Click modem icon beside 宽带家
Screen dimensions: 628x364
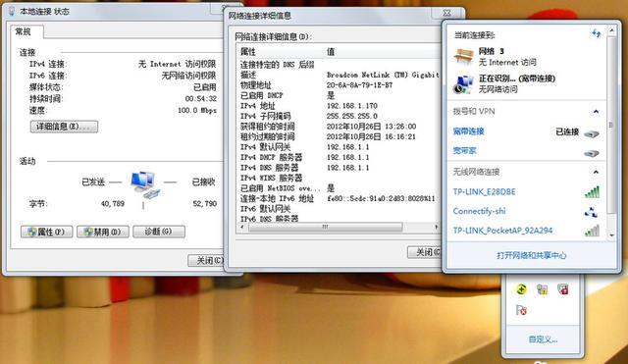pyautogui.click(x=592, y=153)
